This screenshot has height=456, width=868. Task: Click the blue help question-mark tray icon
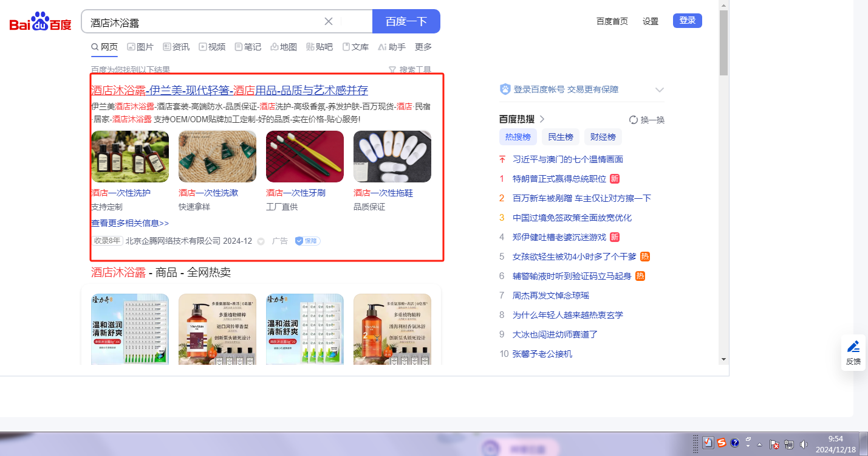click(x=734, y=443)
